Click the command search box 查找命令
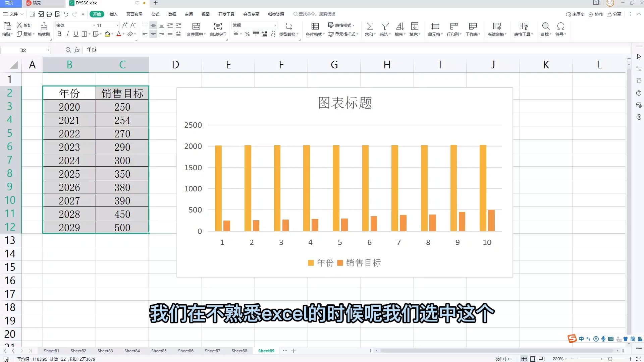The image size is (644, 362). tap(314, 14)
